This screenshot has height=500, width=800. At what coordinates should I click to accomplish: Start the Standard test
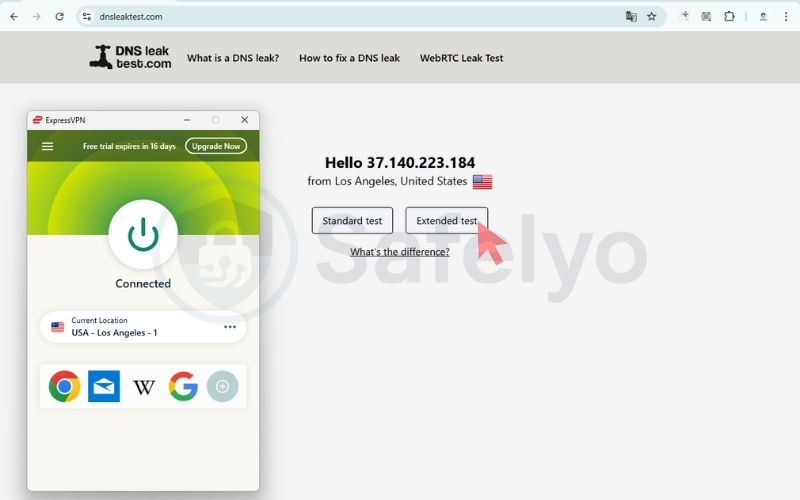point(352,220)
